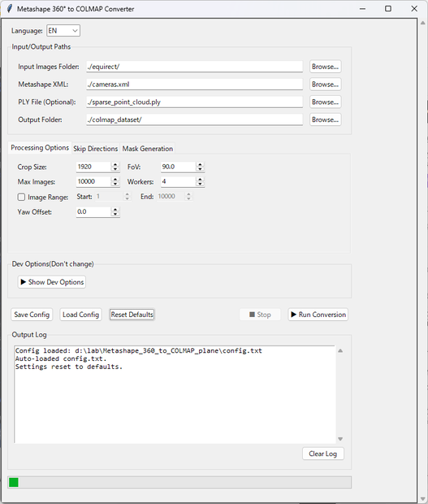428x504 pixels.
Task: Click the FoV value field
Action: (178, 167)
